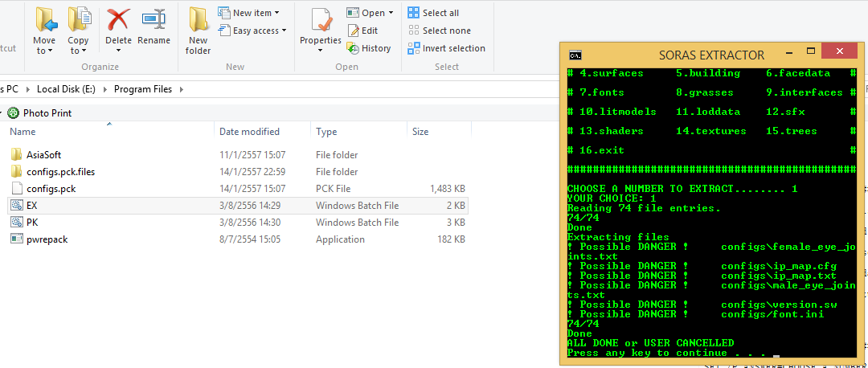This screenshot has height=368, width=868.
Task: Expand the Delete dropdown arrow
Action: [x=118, y=51]
